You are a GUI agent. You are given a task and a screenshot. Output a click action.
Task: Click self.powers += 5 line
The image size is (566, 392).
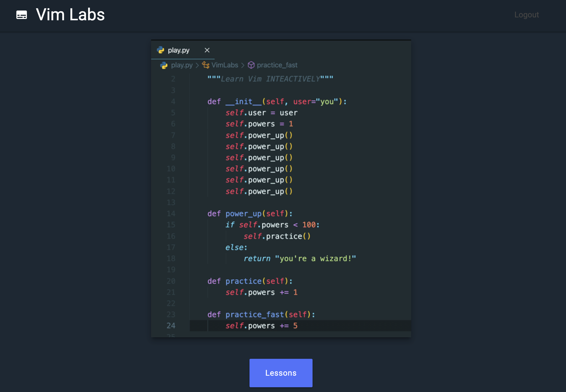click(261, 326)
